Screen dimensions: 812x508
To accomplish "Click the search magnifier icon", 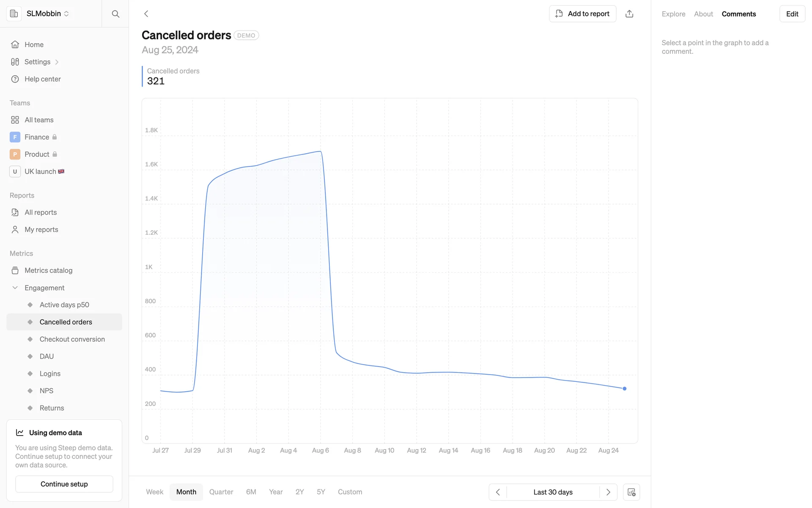I will pos(115,14).
